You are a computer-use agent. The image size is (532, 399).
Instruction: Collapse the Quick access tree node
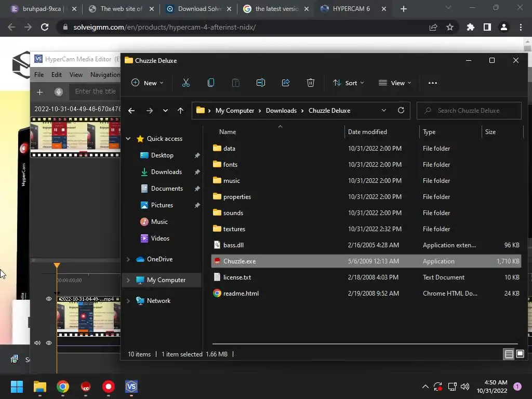[128, 138]
